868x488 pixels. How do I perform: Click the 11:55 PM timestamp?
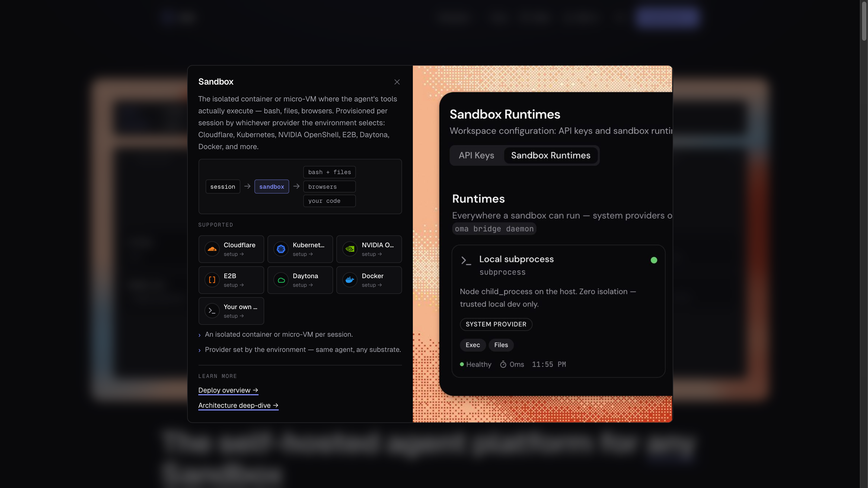[549, 364]
